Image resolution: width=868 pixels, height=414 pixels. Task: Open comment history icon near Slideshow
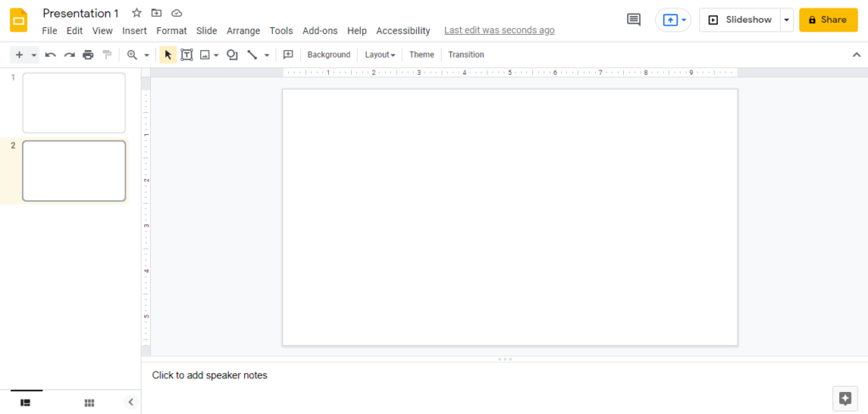[x=633, y=20]
